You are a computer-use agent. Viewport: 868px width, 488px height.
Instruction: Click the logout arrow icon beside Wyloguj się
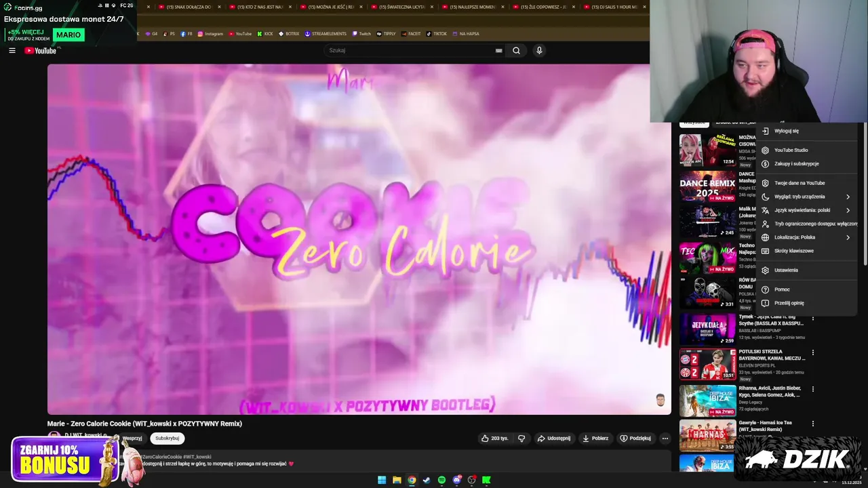[x=765, y=131]
